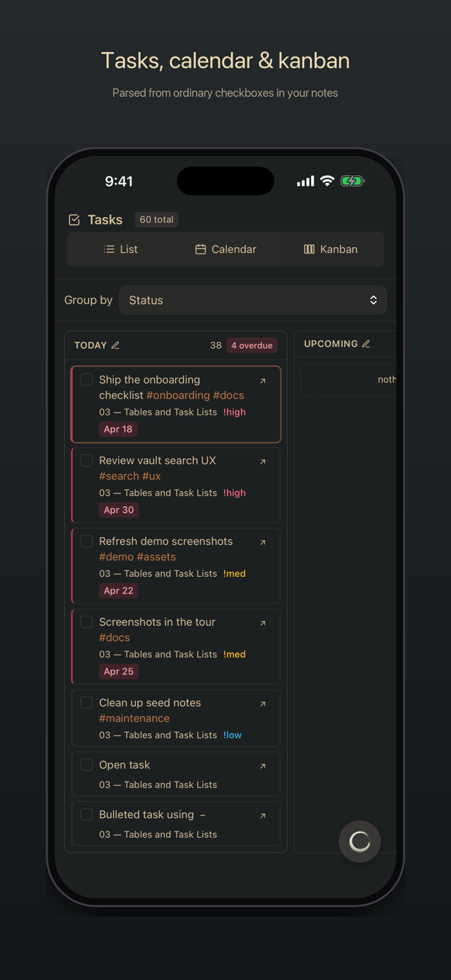The height and width of the screenshot is (980, 451).
Task: Check off Ship the onboarding checklist
Action: tap(86, 380)
